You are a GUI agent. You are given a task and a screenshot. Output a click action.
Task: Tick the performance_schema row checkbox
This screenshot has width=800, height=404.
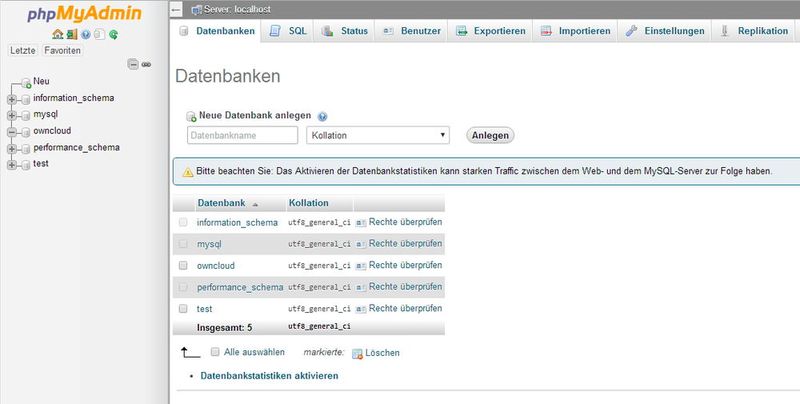click(x=183, y=287)
